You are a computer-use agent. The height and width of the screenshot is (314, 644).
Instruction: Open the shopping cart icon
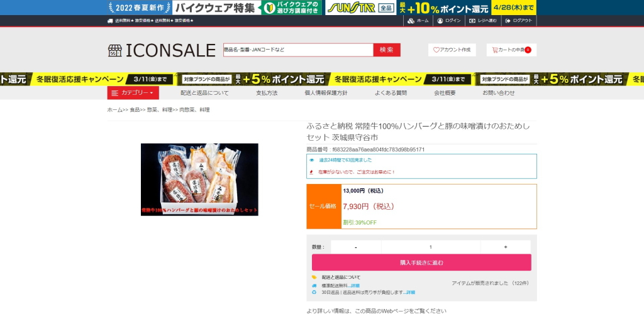(495, 50)
